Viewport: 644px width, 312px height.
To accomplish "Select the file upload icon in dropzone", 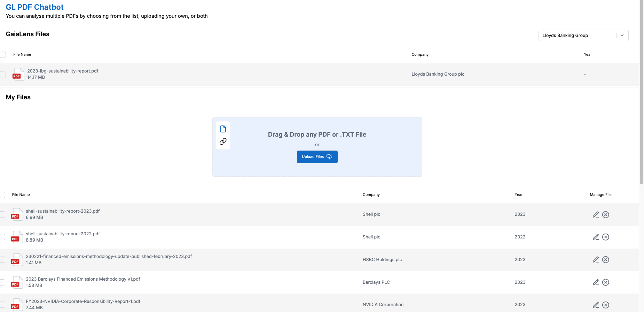I will (x=223, y=129).
